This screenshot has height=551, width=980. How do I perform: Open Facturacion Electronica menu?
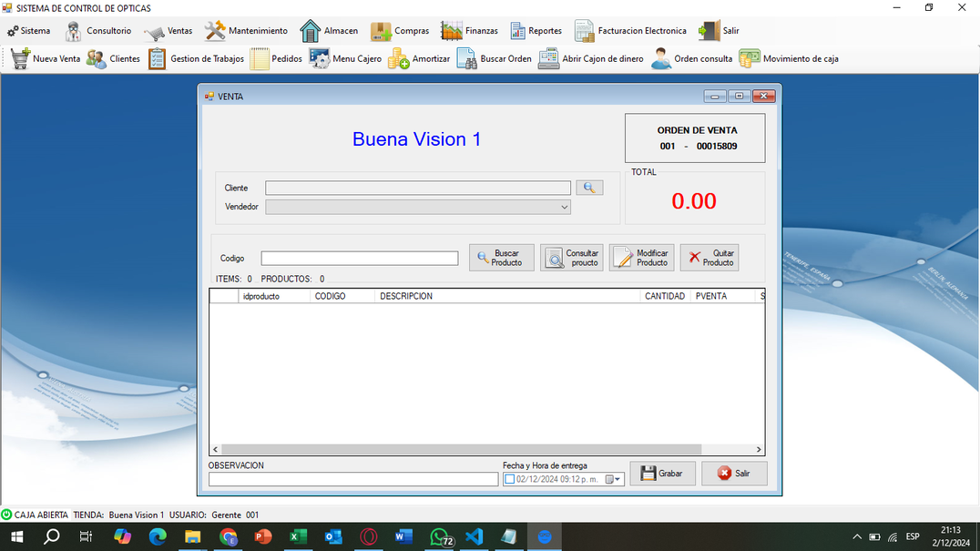(x=630, y=31)
